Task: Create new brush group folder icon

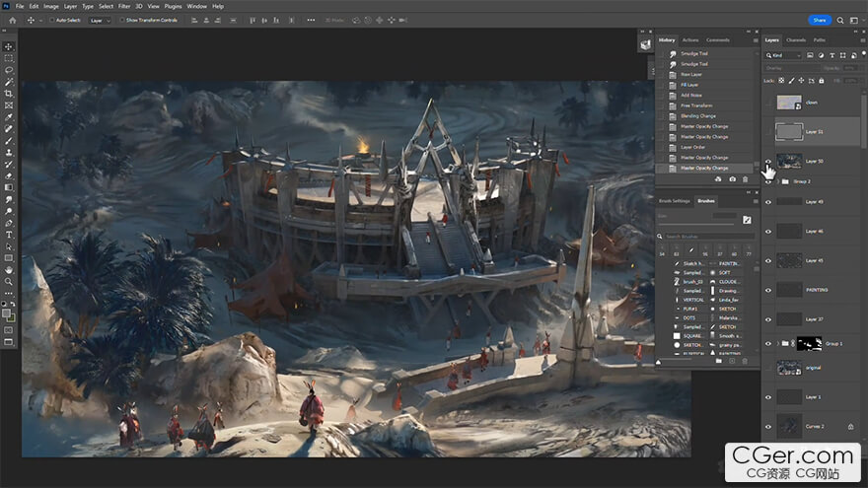Action: (x=718, y=361)
